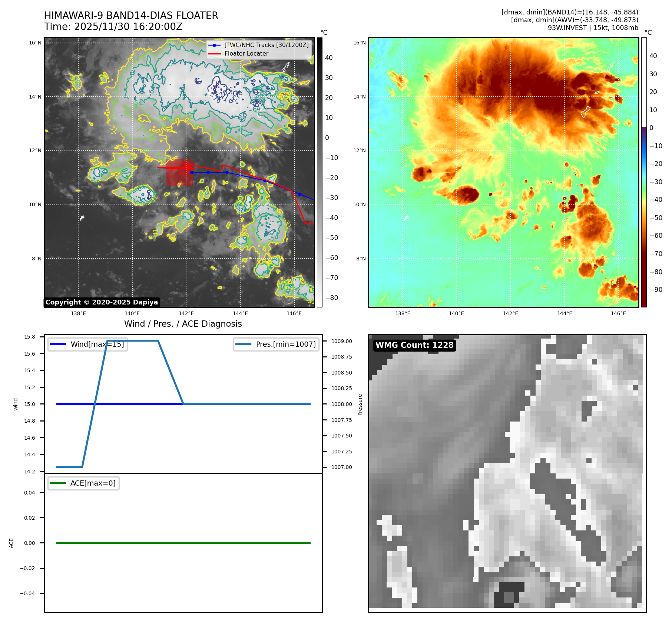Click the flat green ACE line in the plot
This screenshot has width=672, height=626.
pos(183,543)
